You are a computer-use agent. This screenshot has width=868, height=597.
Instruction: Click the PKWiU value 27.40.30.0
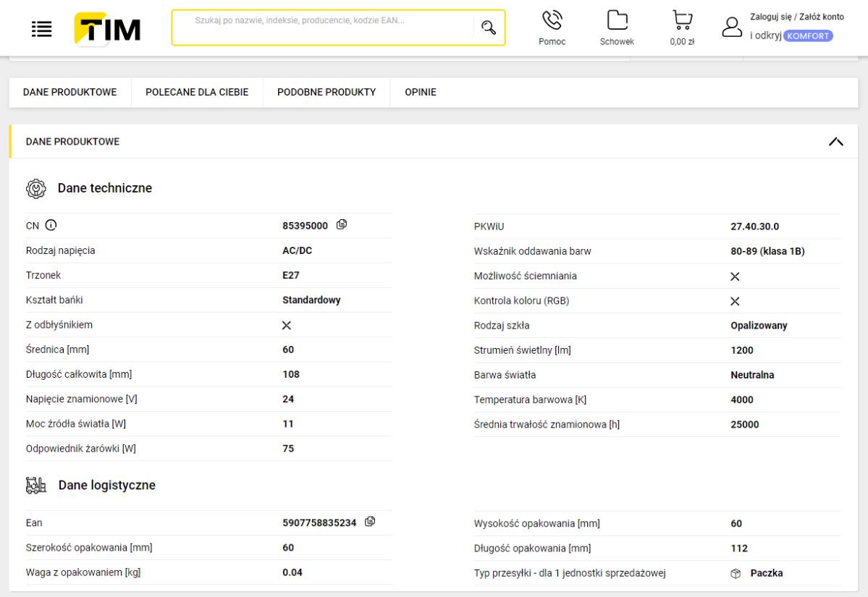click(x=754, y=226)
